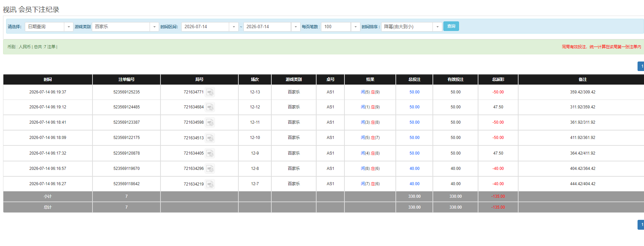Click the start date input field
The width and height of the screenshot is (644, 246).
pyautogui.click(x=205, y=27)
